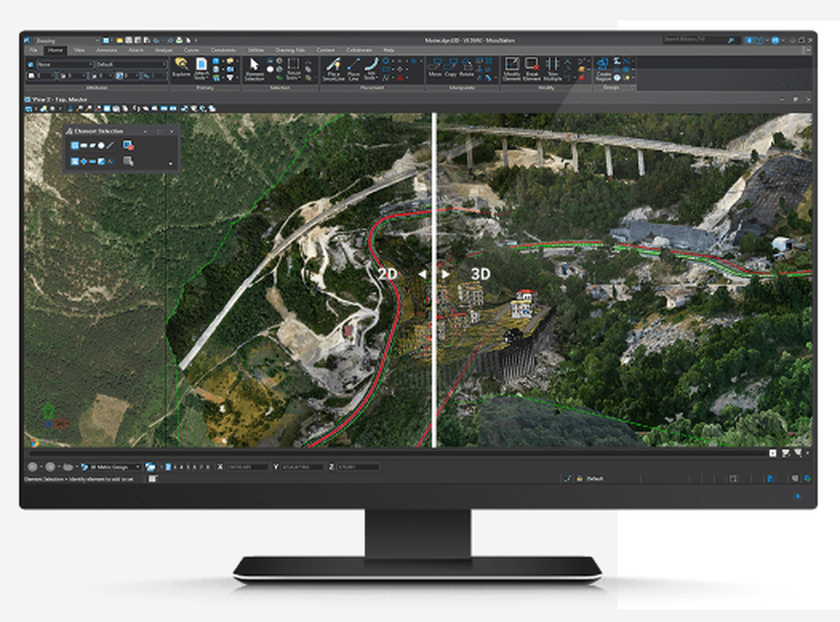
Task: Choose the Modify Element tool
Action: tap(512, 63)
